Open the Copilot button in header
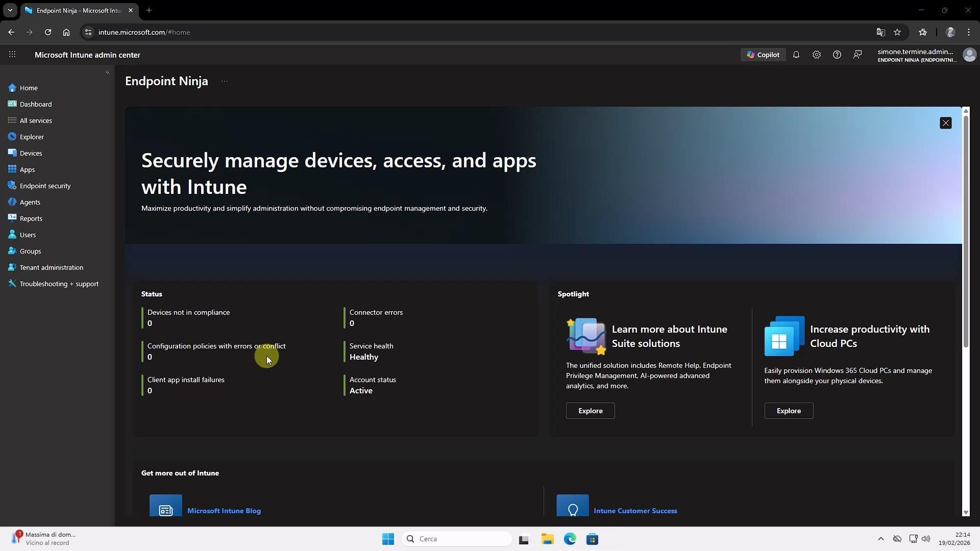 (x=763, y=55)
